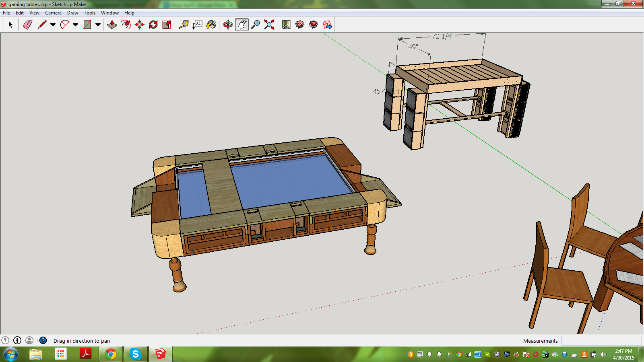Click the Zoom Extents icon
This screenshot has width=644, height=362.
pos(269,25)
